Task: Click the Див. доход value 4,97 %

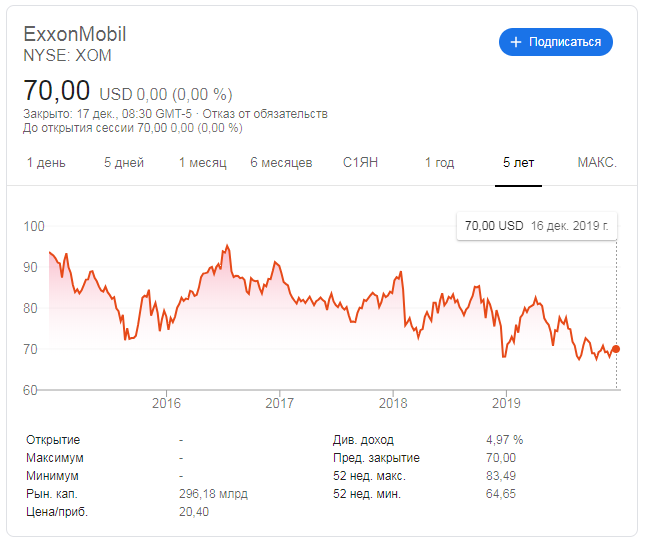Action: [505, 440]
